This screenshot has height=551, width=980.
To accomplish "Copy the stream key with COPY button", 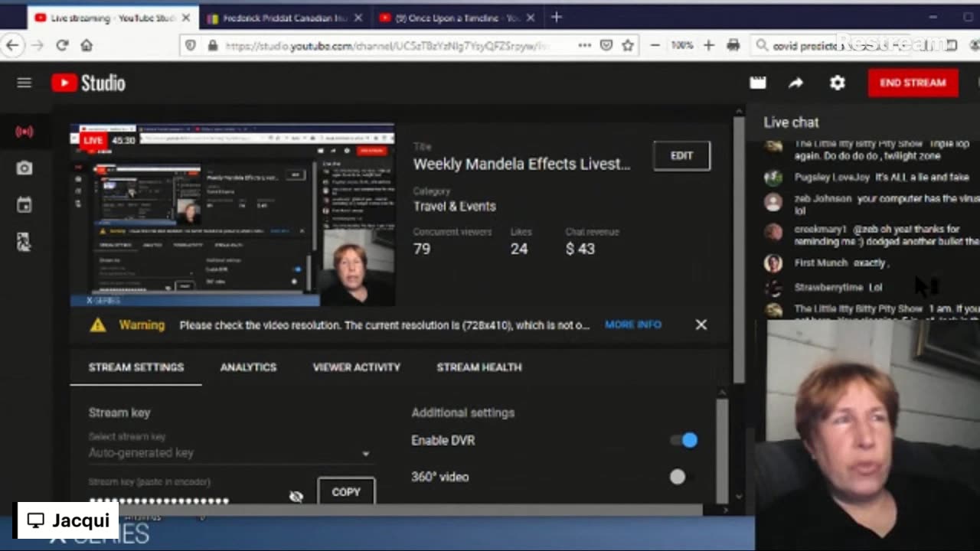I will tap(346, 491).
